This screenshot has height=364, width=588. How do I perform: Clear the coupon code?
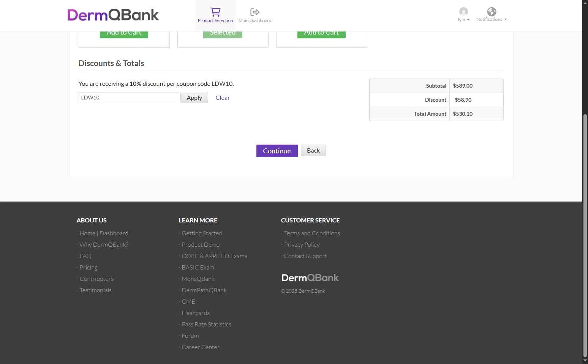pyautogui.click(x=223, y=98)
